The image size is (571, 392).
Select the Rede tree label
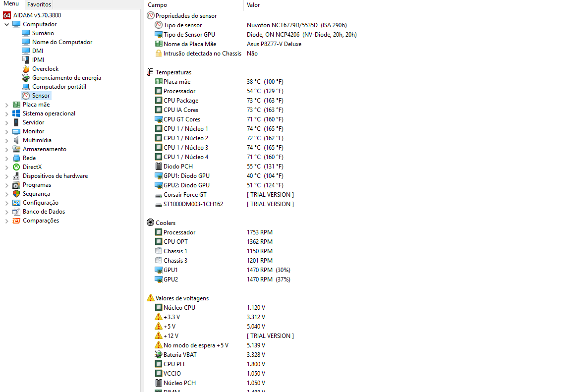(x=29, y=158)
